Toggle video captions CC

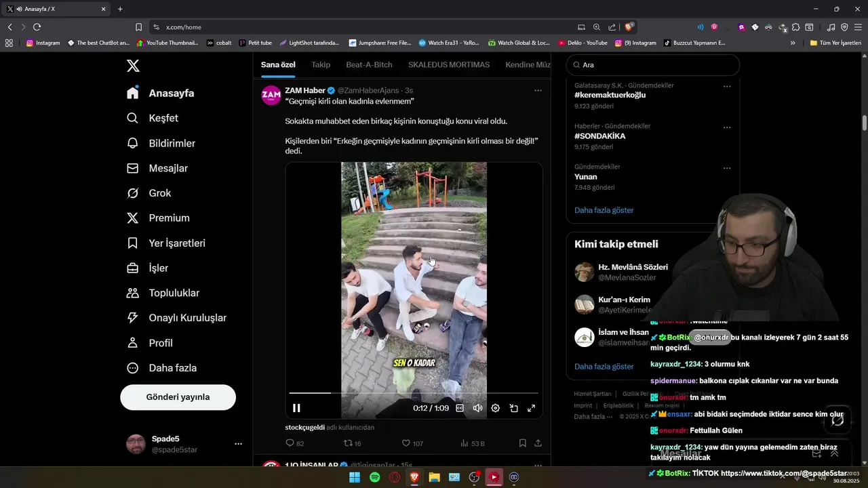tap(460, 408)
